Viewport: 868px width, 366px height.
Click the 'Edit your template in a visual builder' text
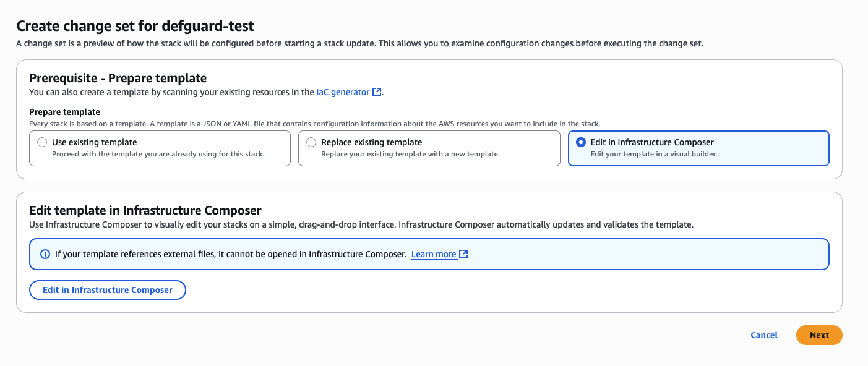[x=653, y=154]
